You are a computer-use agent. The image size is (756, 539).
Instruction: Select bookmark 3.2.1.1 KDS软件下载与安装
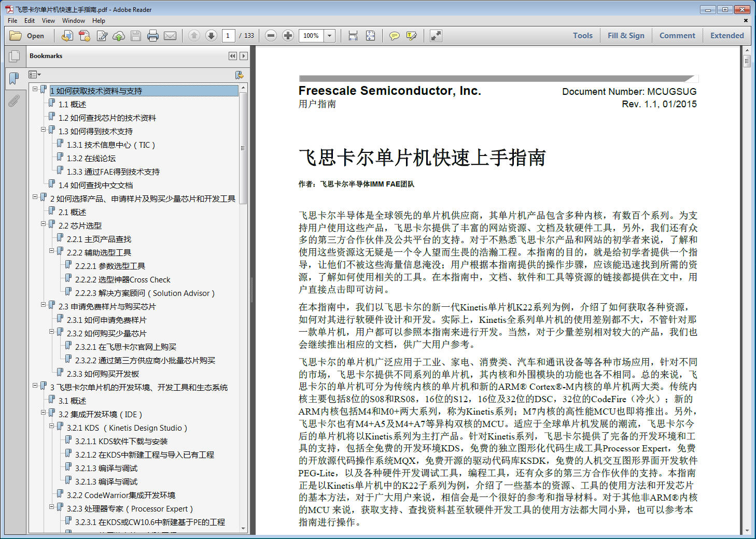(121, 442)
